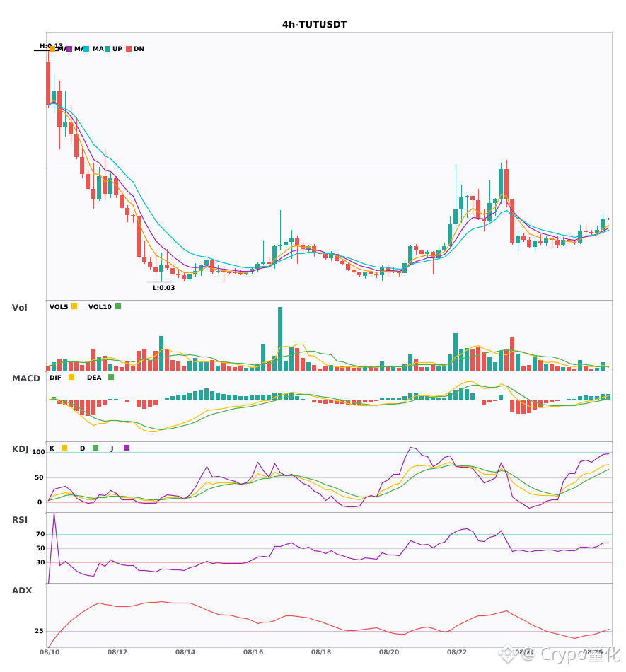Click the orange MA legend swatch
The image size is (626, 672).
52,49
